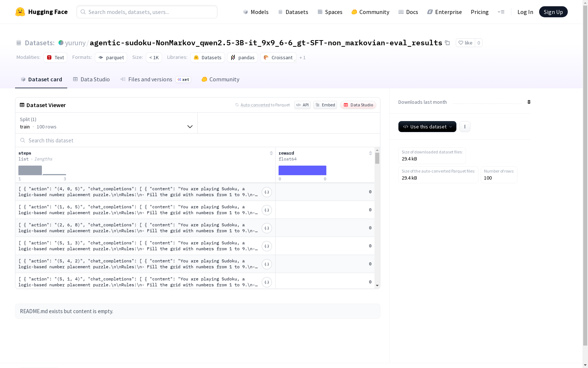Open the Community tab
The image size is (588, 368).
pos(220,79)
